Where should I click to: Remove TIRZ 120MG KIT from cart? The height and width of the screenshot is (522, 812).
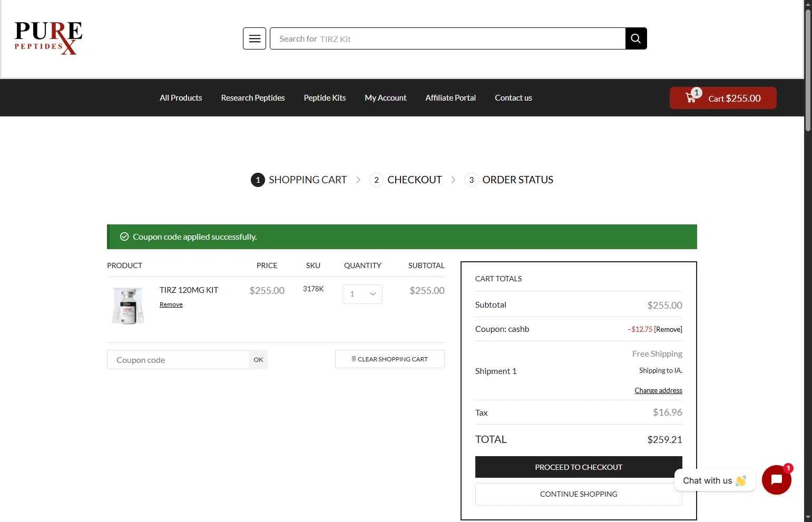tap(171, 304)
